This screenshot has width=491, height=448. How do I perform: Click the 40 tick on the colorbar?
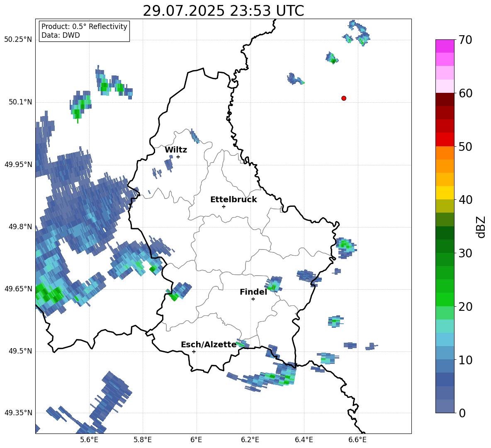[x=465, y=200]
